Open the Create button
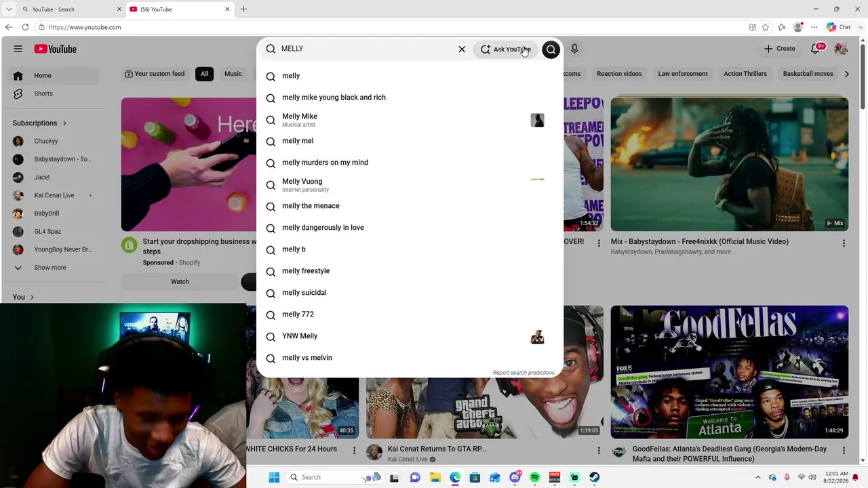Image resolution: width=868 pixels, height=488 pixels. pyautogui.click(x=780, y=49)
